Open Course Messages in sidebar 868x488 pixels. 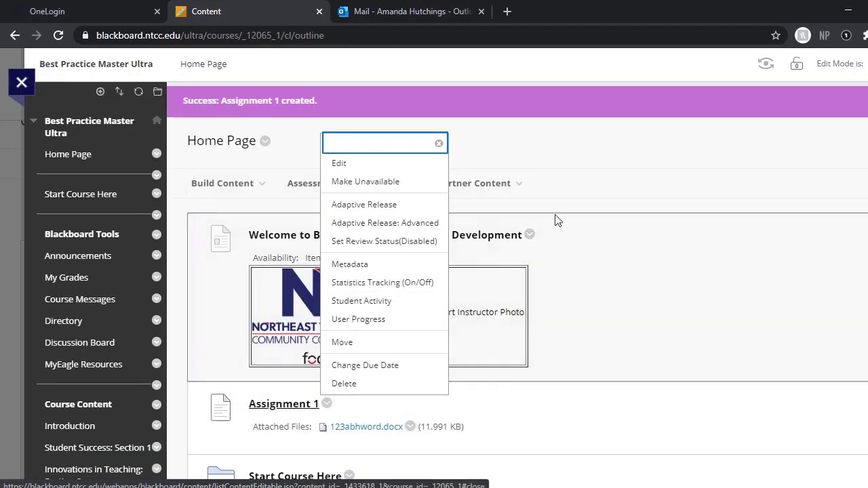(80, 299)
